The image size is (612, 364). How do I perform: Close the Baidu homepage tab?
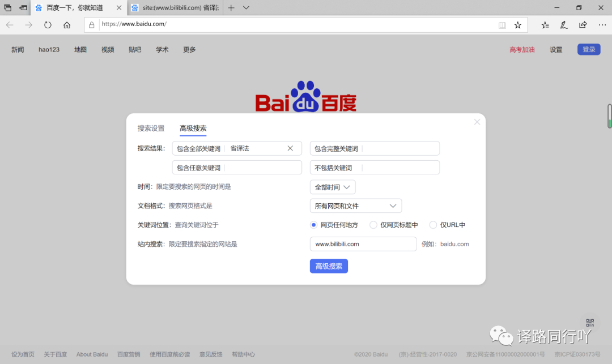(x=119, y=8)
